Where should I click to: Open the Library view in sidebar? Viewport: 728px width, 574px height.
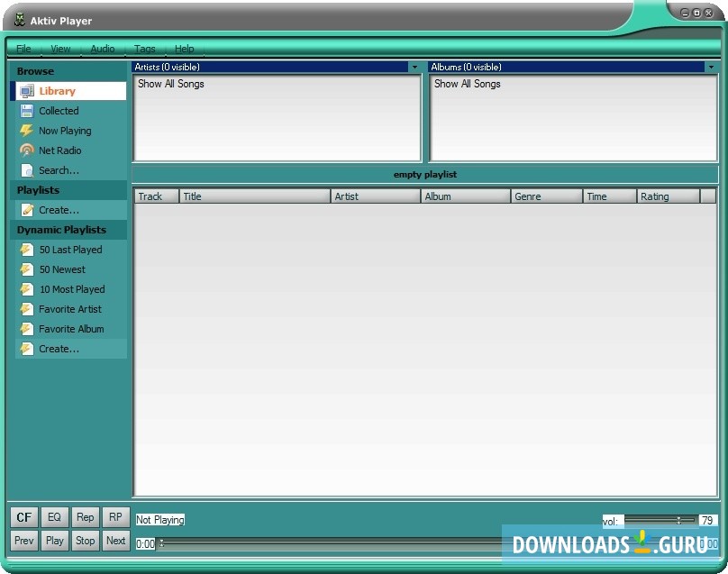pos(57,90)
